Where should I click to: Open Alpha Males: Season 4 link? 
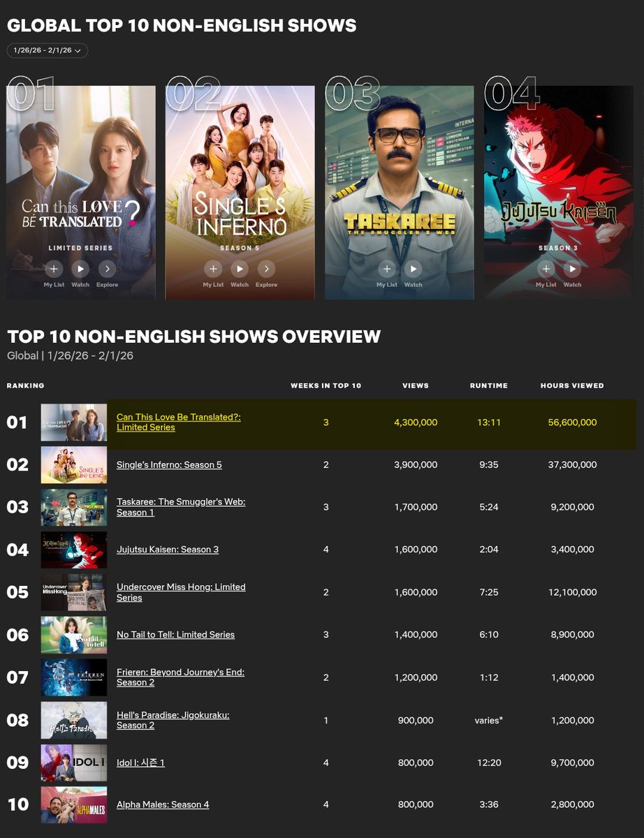coord(163,804)
